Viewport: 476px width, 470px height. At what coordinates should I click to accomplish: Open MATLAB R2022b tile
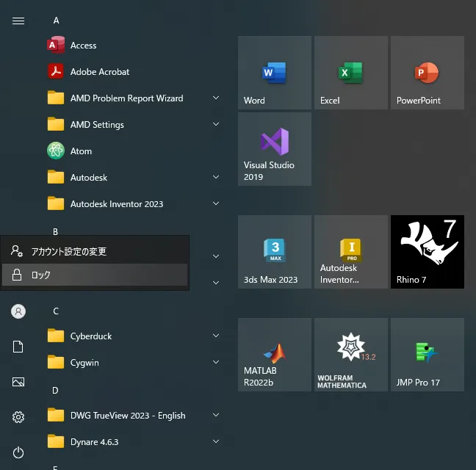click(x=274, y=355)
